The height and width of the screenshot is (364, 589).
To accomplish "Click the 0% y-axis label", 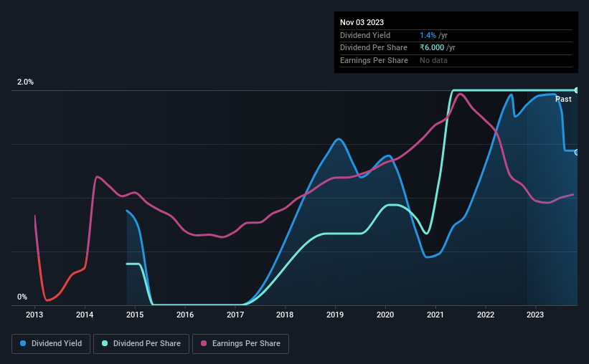I will (22, 297).
